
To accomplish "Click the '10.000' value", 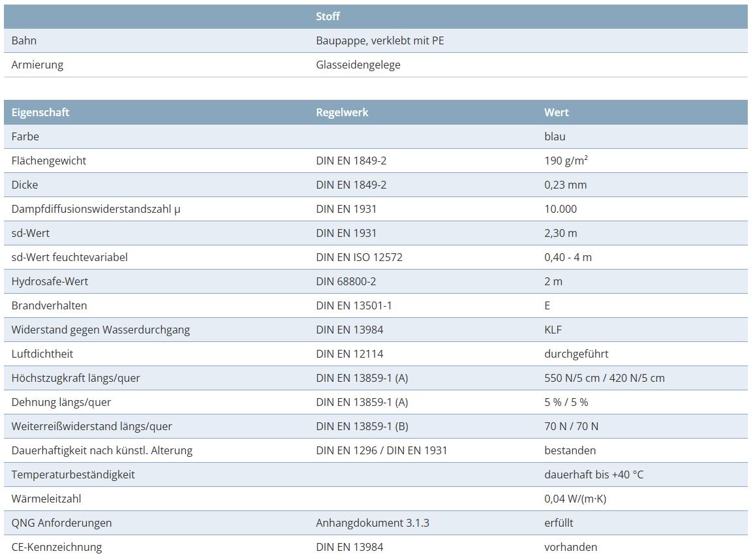I will (561, 209).
